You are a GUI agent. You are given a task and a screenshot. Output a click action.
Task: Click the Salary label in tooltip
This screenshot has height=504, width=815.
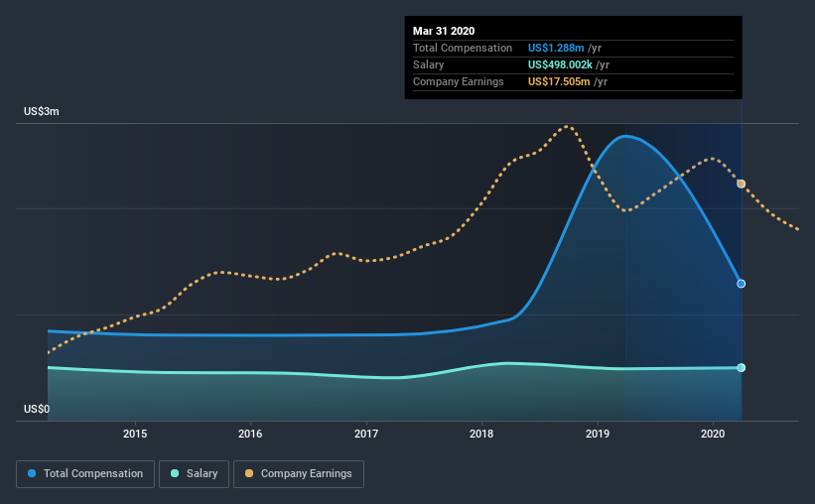point(428,64)
